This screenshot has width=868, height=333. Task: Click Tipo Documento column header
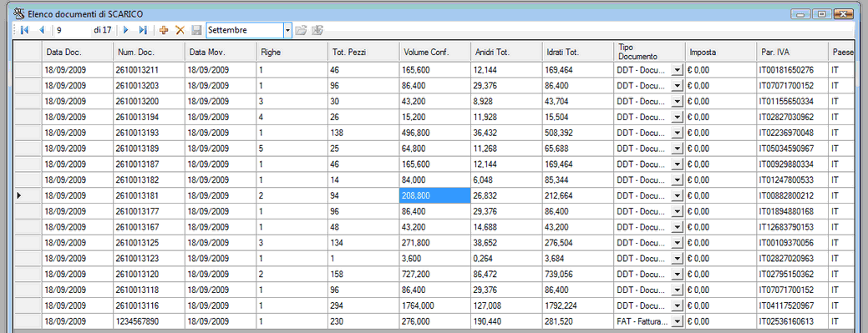pos(649,53)
